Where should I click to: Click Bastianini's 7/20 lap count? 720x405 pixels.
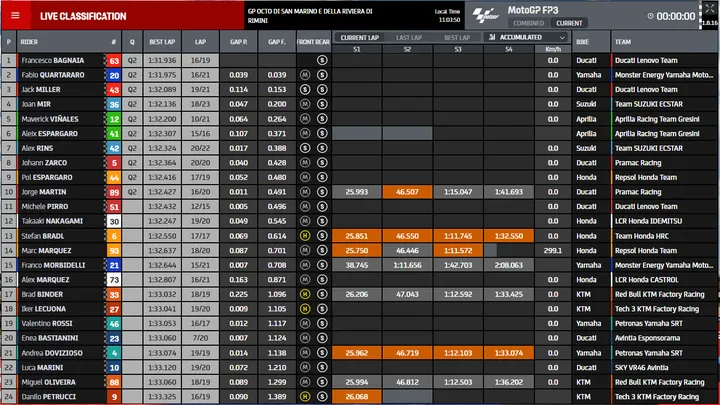tap(201, 338)
